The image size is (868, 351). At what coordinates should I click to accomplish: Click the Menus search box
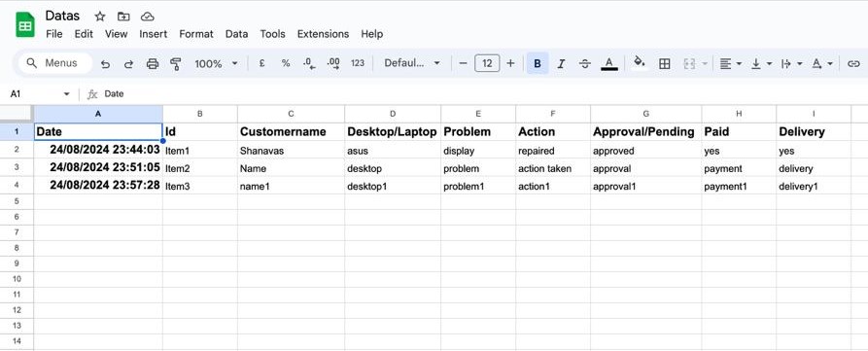55,63
